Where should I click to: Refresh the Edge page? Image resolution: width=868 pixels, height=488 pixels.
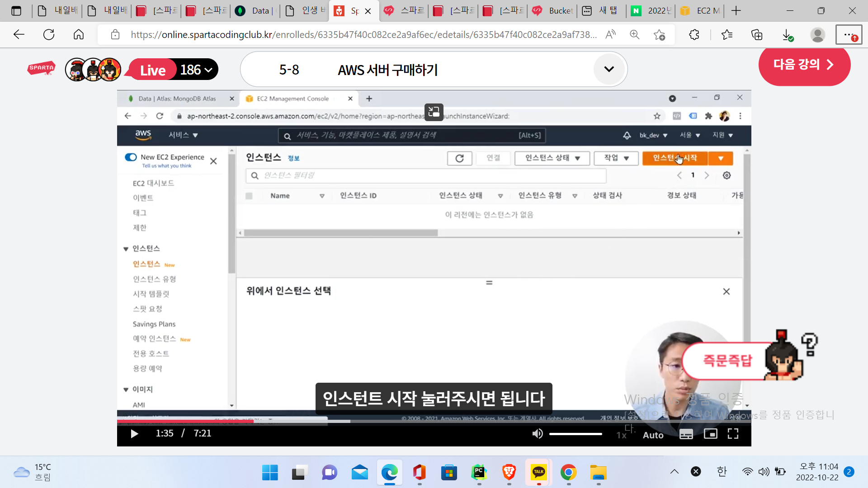coord(49,35)
